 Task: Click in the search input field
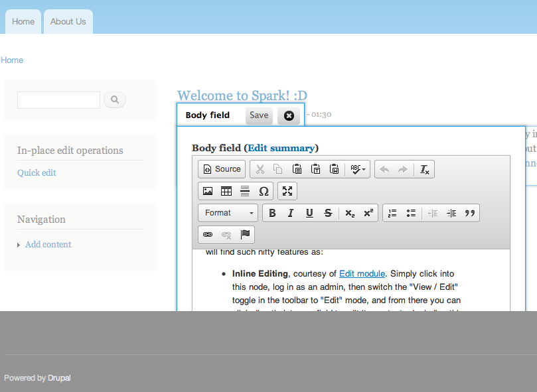tap(58, 100)
